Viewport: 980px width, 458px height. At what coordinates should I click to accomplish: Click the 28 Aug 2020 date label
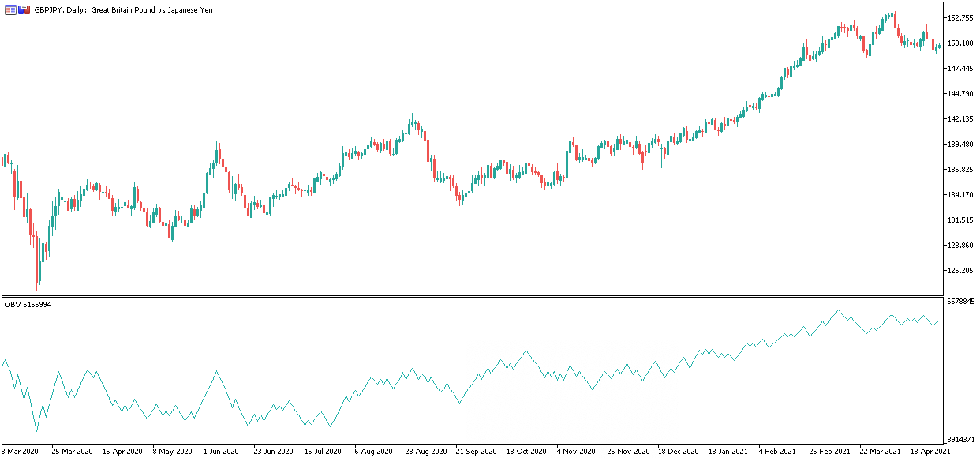(425, 452)
